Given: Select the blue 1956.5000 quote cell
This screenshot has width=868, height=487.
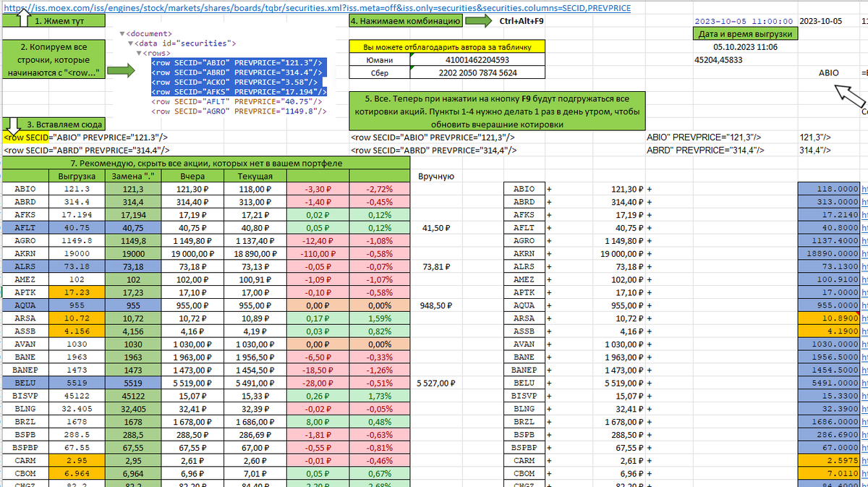Looking at the screenshot, I should 830,357.
